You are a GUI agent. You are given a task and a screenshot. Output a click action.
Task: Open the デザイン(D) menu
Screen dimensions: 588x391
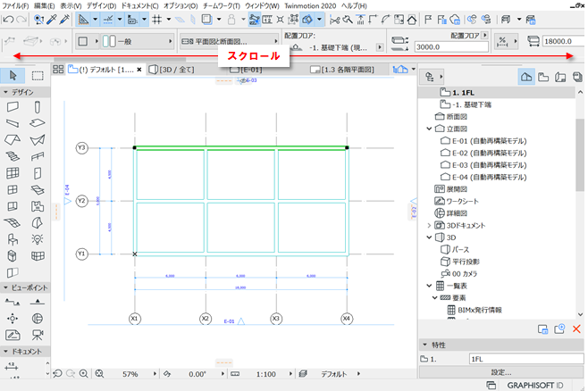[x=102, y=6]
